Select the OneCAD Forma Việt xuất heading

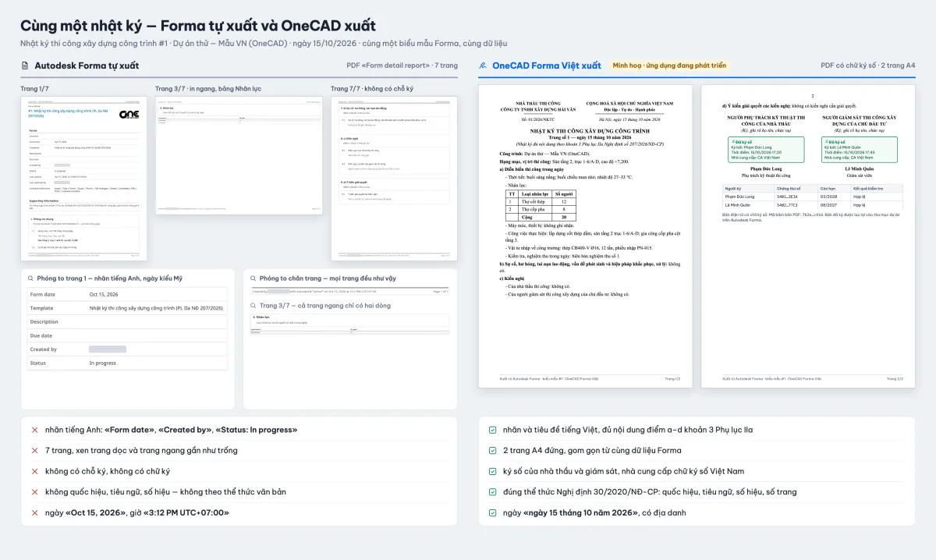547,66
